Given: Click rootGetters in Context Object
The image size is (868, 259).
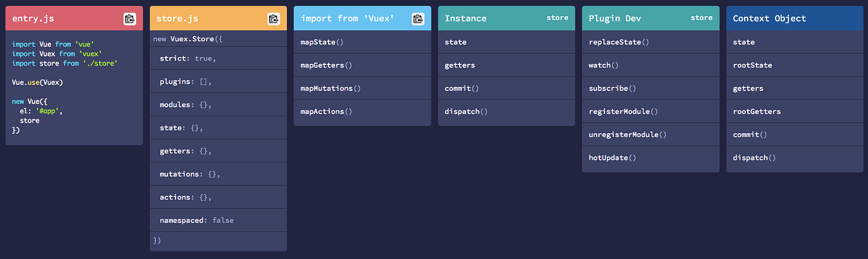Looking at the screenshot, I should pyautogui.click(x=795, y=112).
